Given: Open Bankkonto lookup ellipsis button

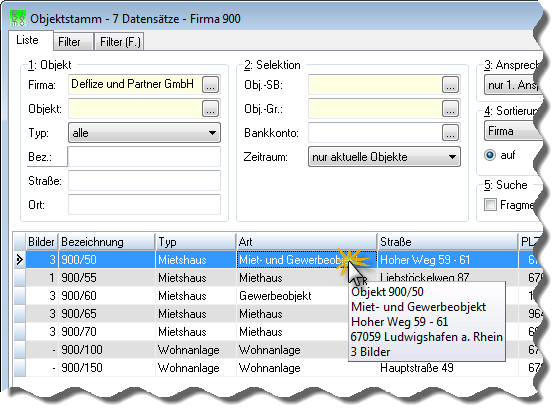Looking at the screenshot, I should click(x=450, y=133).
